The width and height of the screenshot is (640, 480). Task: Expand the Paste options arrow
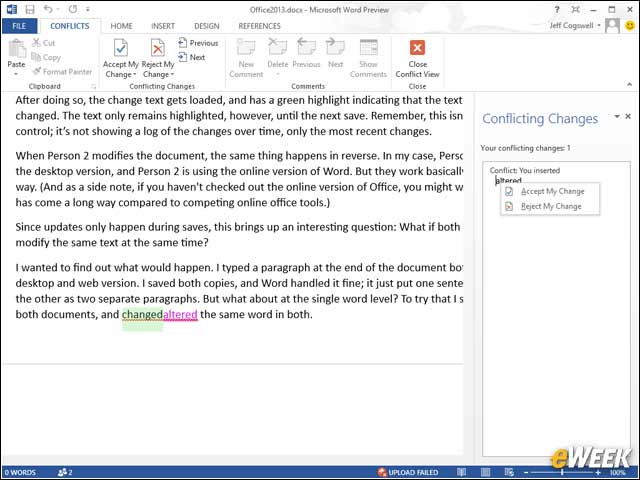16,74
